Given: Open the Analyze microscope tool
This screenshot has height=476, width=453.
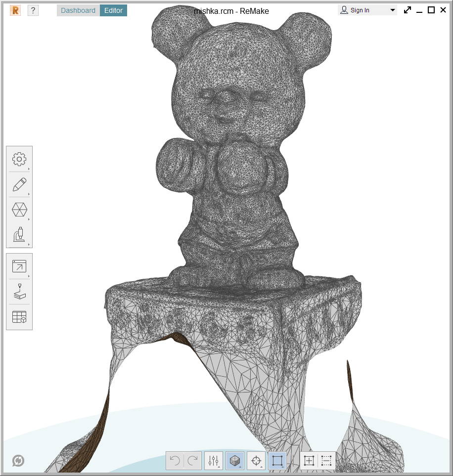Looking at the screenshot, I should (x=19, y=235).
